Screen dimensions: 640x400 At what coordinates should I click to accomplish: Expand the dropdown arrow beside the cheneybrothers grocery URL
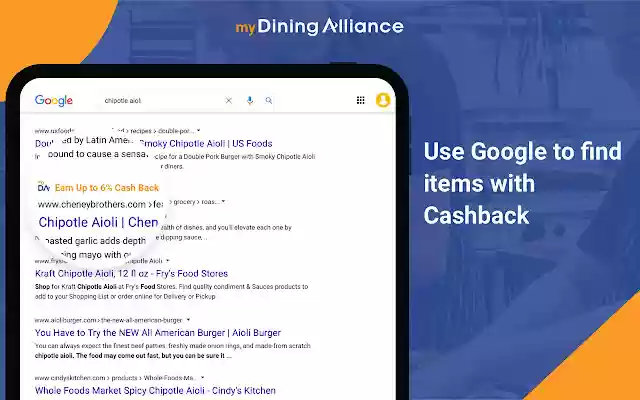[x=223, y=201]
